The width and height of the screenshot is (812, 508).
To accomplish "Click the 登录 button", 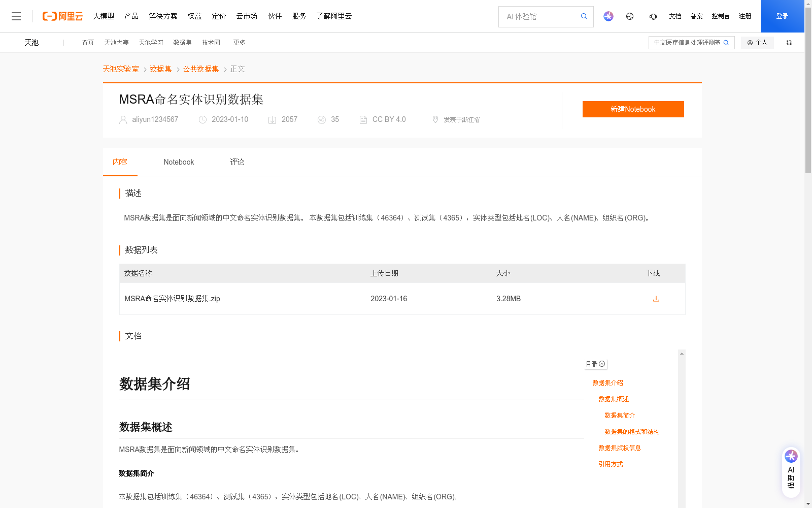I will pyautogui.click(x=782, y=16).
